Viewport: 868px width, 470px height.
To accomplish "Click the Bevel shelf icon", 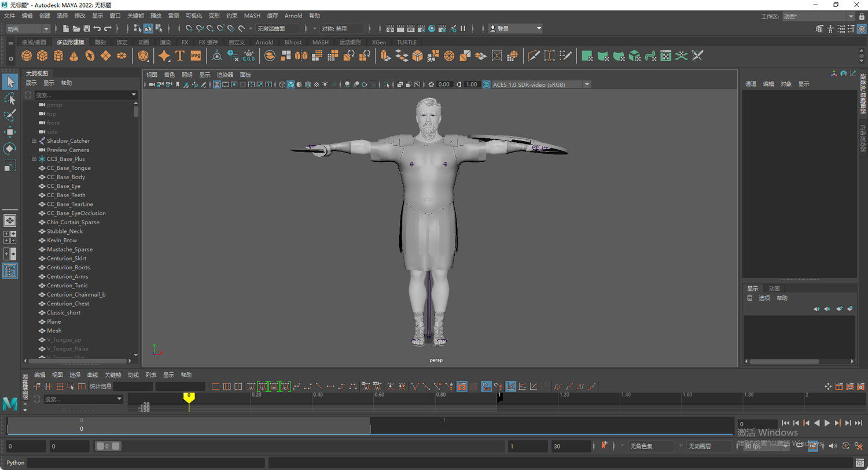I will click(x=417, y=56).
